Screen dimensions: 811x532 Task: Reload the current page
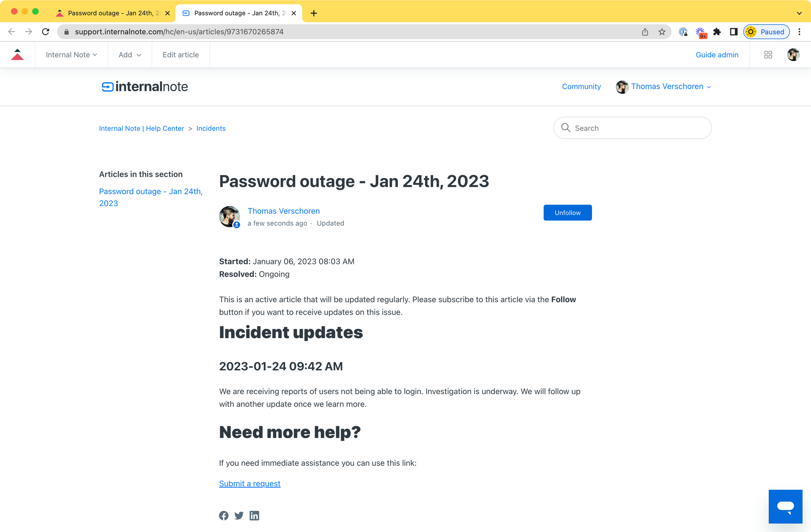[x=46, y=32]
